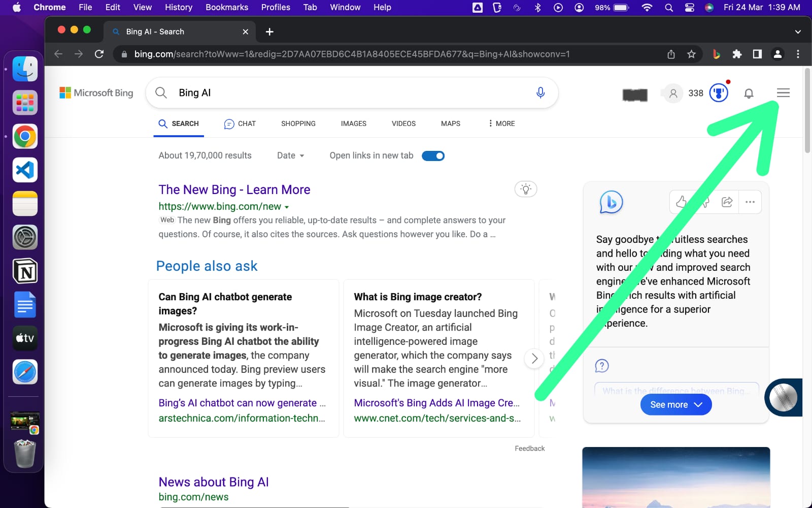Click the floating cricket ball widget
Screen dimensions: 812x508
pos(783,397)
